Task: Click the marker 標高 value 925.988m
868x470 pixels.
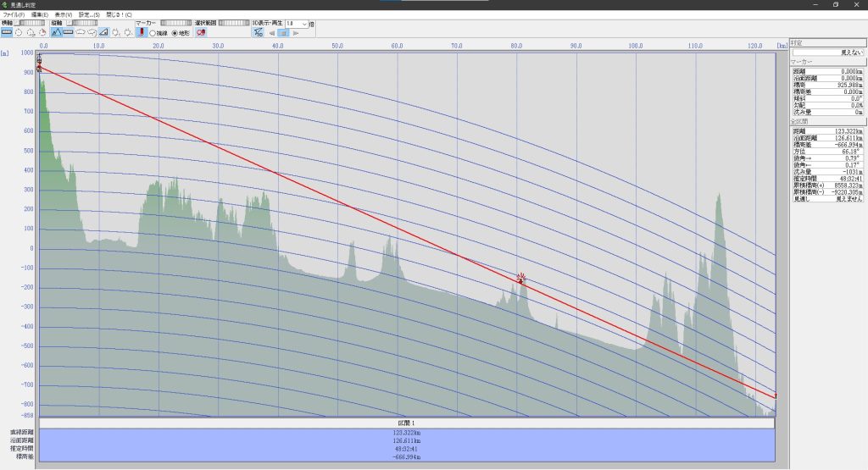Action: pos(849,86)
